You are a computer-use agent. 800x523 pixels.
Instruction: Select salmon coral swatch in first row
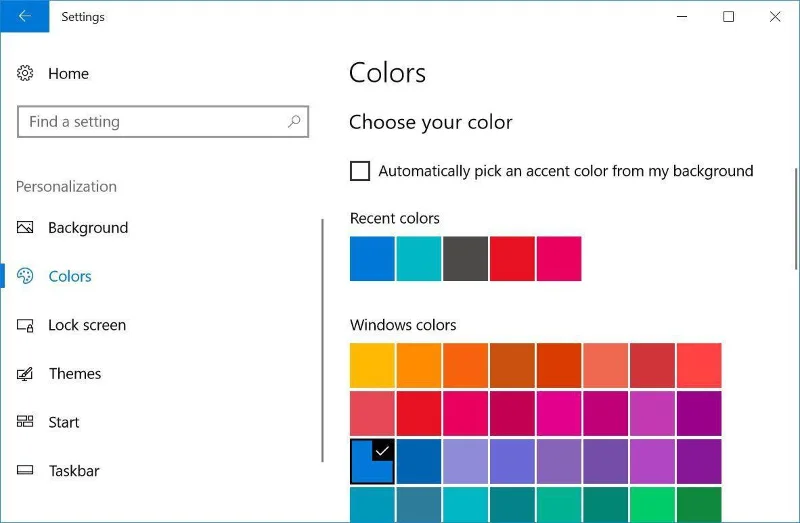tap(606, 365)
